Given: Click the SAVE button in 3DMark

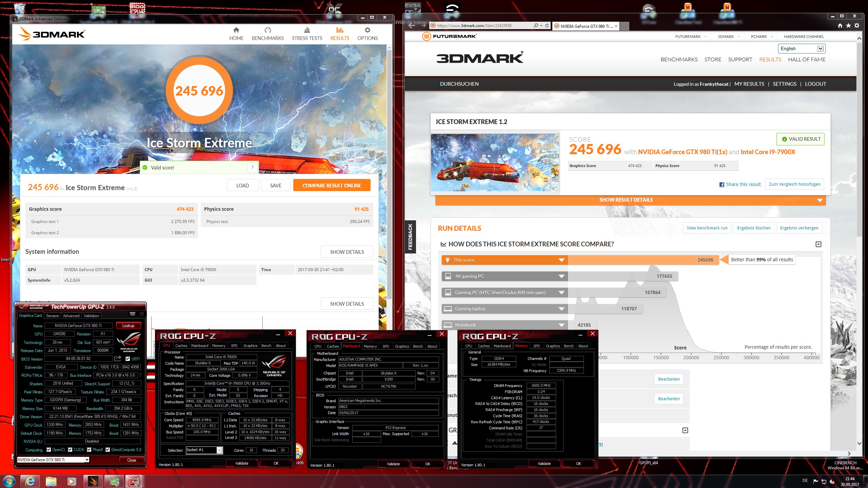Looking at the screenshot, I should tap(276, 185).
